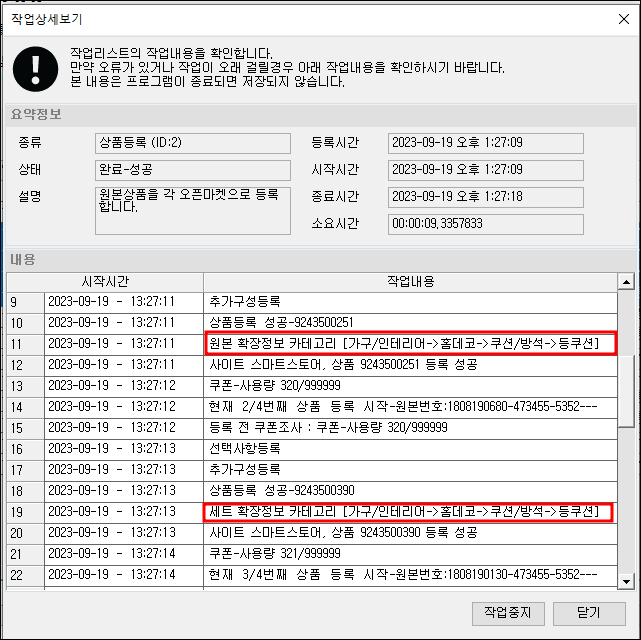The width and height of the screenshot is (641, 640).
Task: Select row 원본 확장정보 카테고리
Action: tap(312, 344)
